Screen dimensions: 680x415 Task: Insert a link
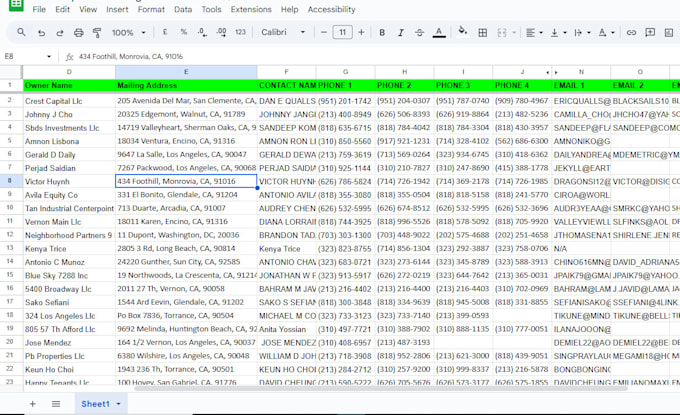click(631, 33)
